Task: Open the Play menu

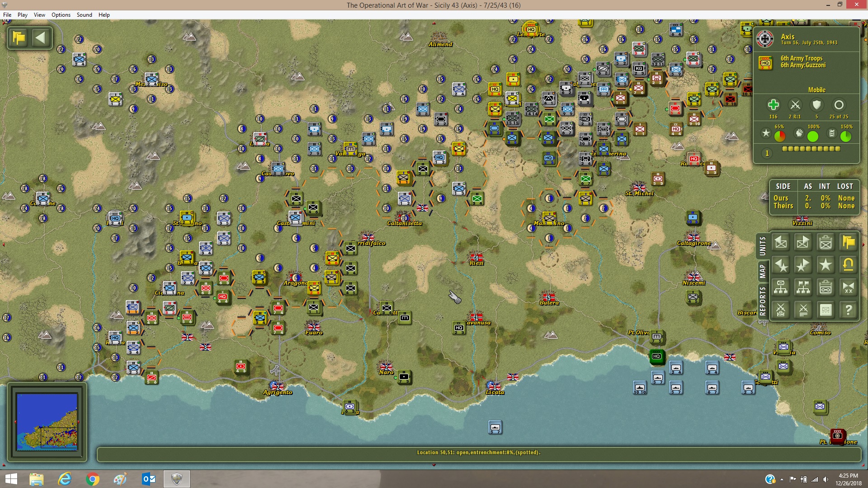Action: [x=23, y=15]
